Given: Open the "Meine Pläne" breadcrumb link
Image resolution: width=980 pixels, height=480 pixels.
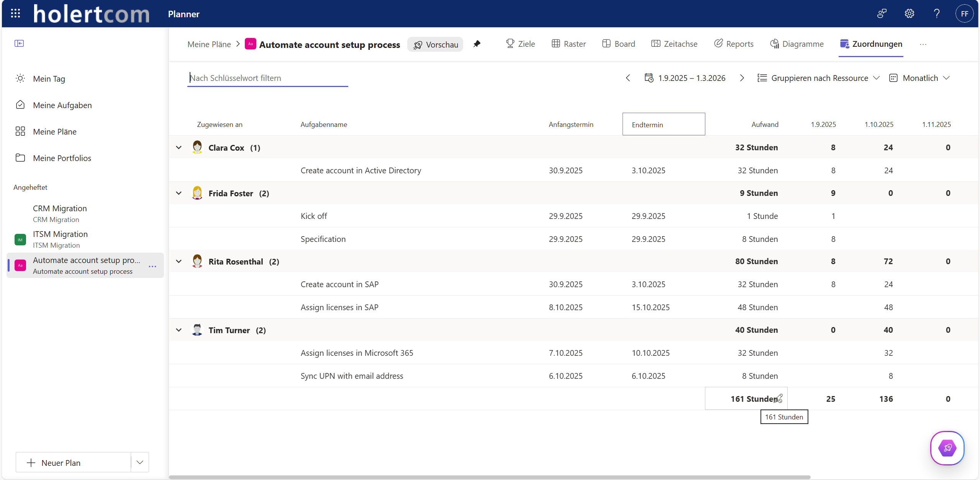Looking at the screenshot, I should pos(209,44).
